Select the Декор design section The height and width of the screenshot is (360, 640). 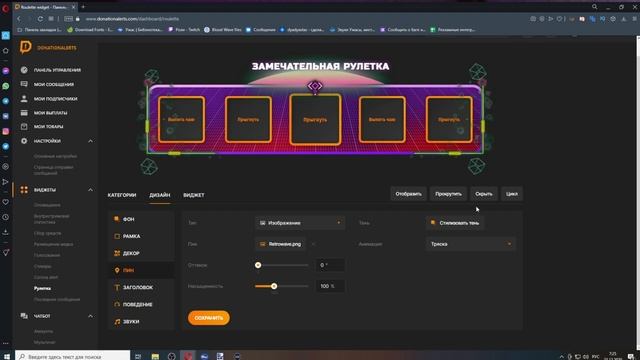(x=141, y=253)
